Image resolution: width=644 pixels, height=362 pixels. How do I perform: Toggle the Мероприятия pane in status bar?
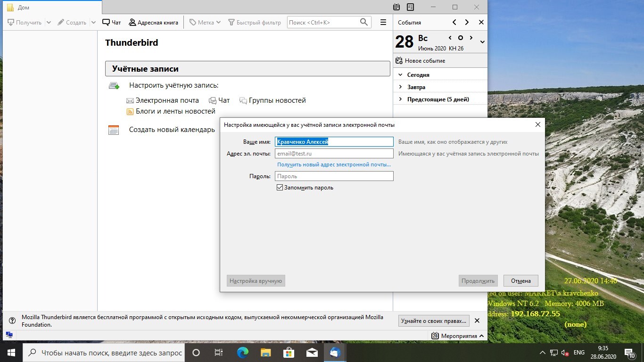coord(458,336)
